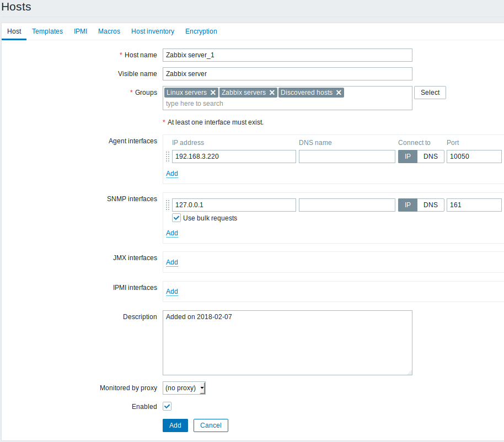The width and height of the screenshot is (504, 442).
Task: Open the Monitored by proxy dropdown
Action: click(x=184, y=388)
